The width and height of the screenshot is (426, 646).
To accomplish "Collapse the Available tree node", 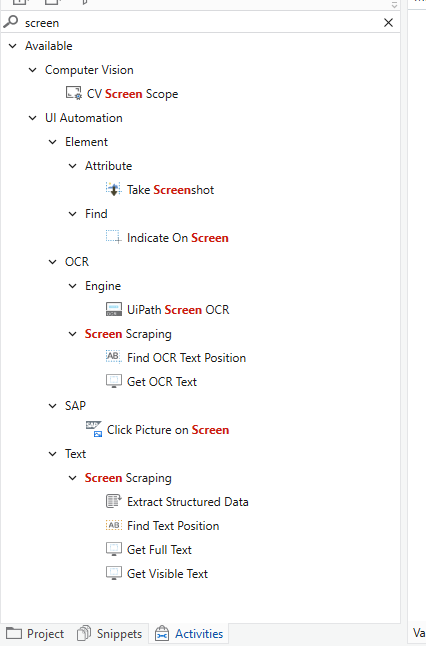I will click(x=13, y=46).
